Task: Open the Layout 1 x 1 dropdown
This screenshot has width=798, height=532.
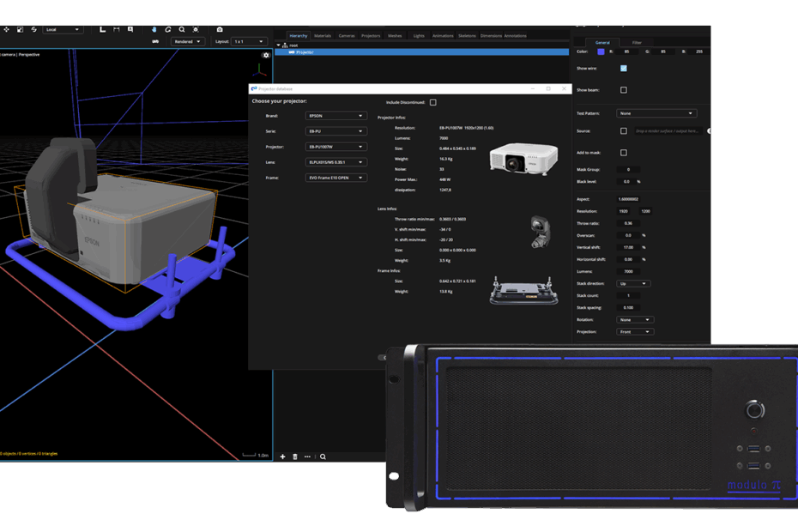Action: (249, 41)
